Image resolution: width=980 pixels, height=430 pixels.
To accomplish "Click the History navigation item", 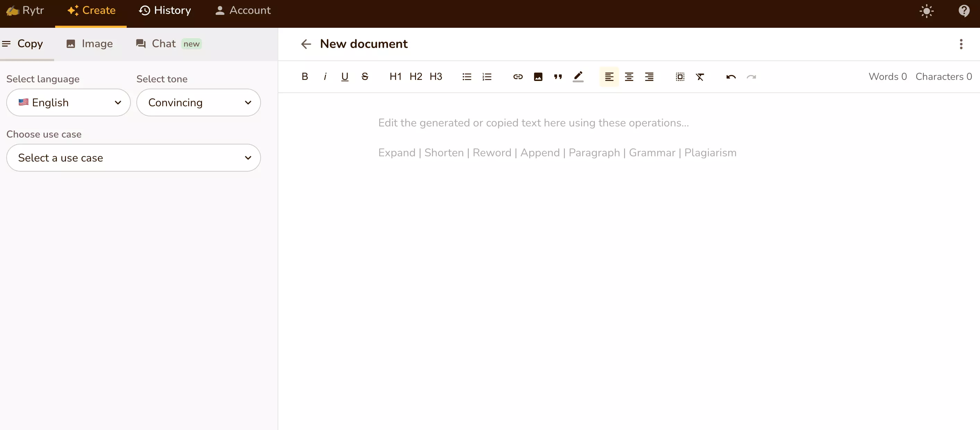I will [166, 10].
